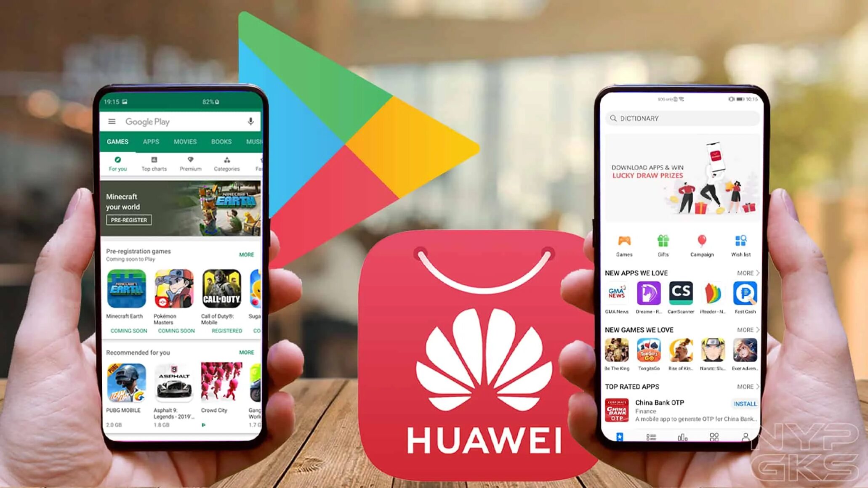The image size is (868, 488).
Task: Select the GAMES tab in Google Play
Action: click(117, 141)
